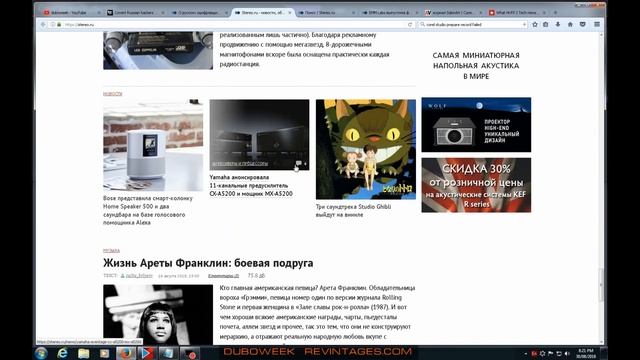Open Studio Ghibli vinyl soundtracks headline

click(353, 211)
